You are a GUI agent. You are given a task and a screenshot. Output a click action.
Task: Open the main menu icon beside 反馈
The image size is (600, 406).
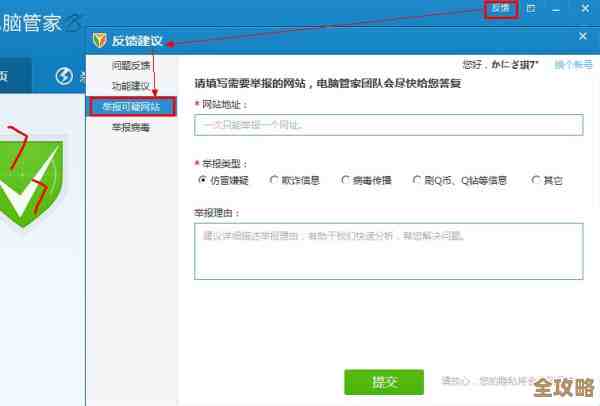tap(531, 8)
